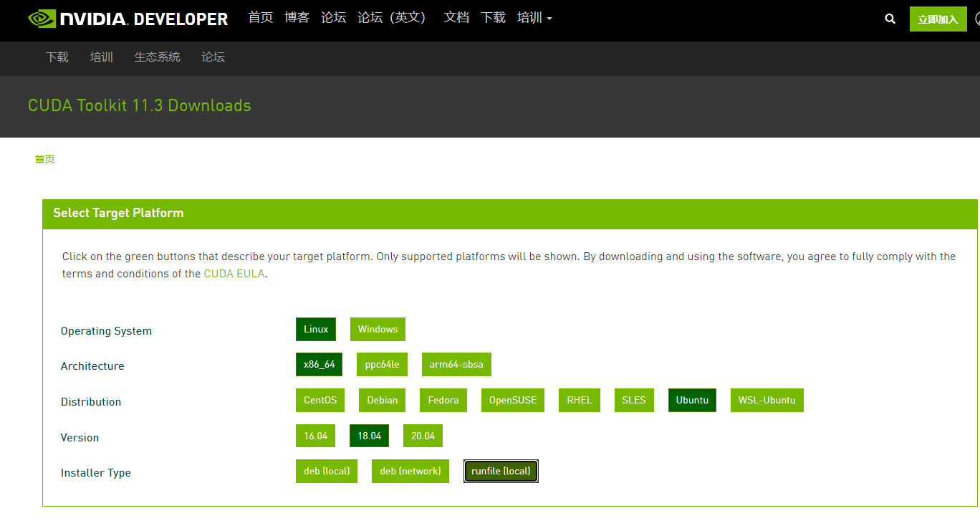
Task: Open the 文档 navigation item
Action: 456,17
